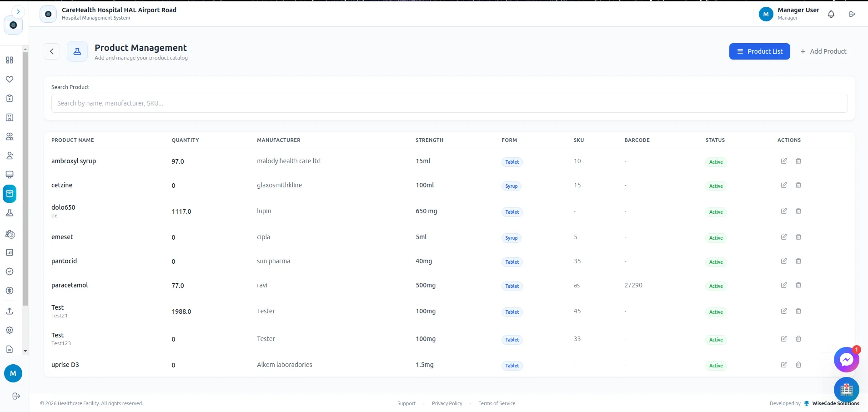Viewport: 868px width, 412px height.
Task: Open the upload icon in sidebar
Action: (x=10, y=311)
